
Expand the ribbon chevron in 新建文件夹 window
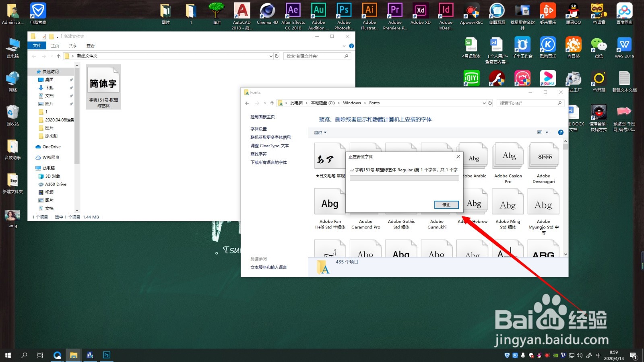tap(344, 46)
